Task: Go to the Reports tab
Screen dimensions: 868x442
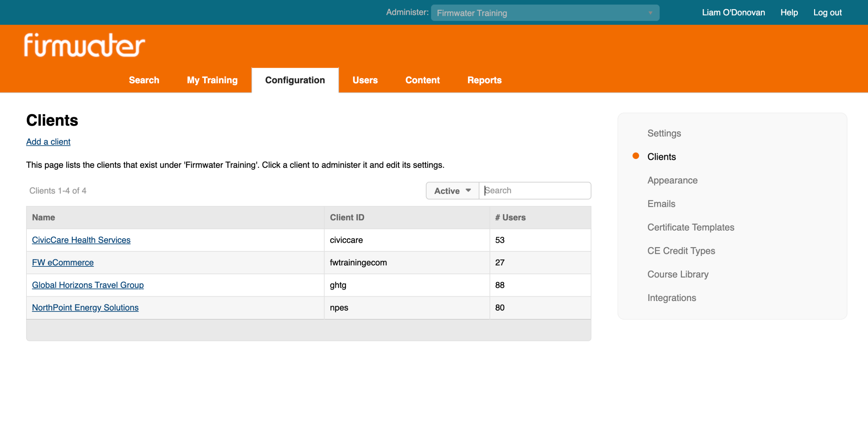Action: [x=484, y=80]
